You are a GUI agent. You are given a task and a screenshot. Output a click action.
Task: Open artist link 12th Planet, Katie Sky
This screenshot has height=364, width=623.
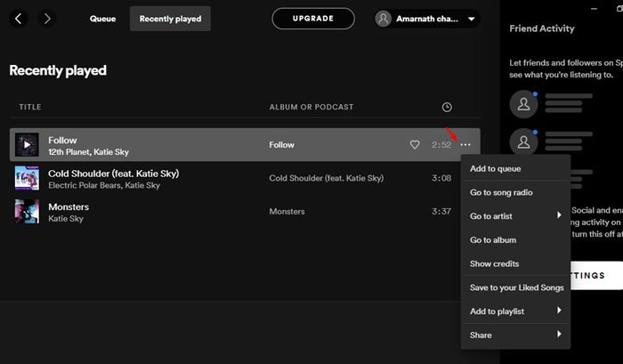[x=88, y=152]
